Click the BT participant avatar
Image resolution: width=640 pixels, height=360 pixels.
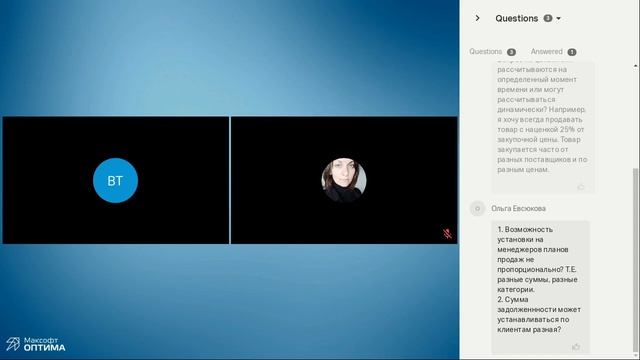[x=116, y=180]
